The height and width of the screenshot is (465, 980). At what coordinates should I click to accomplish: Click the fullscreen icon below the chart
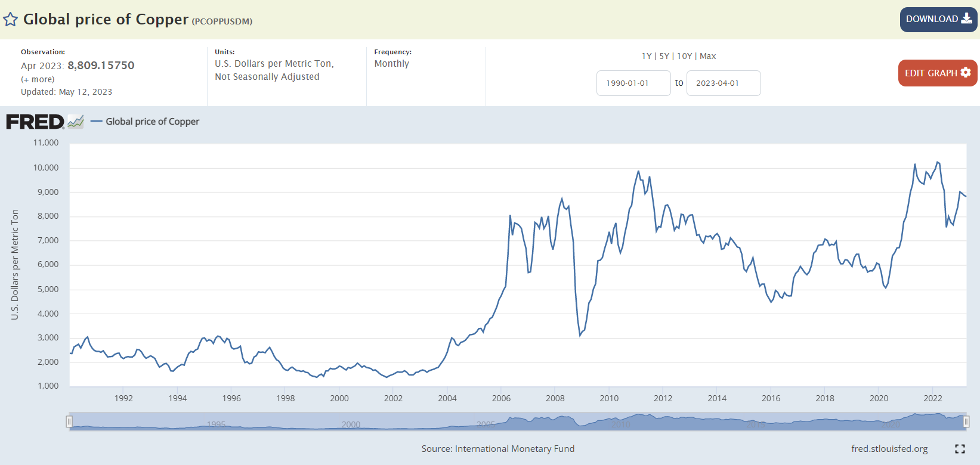click(x=960, y=449)
